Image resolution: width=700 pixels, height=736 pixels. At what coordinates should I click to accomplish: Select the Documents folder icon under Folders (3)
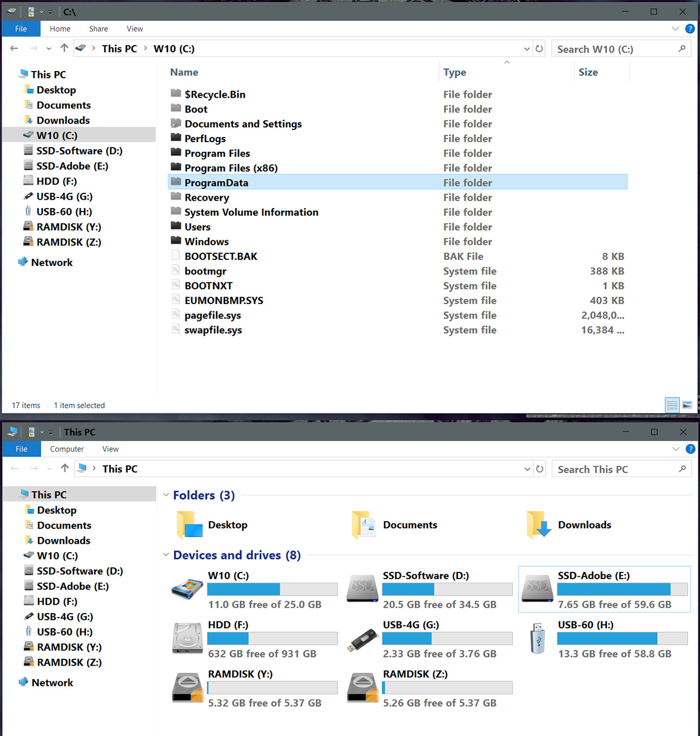[364, 525]
